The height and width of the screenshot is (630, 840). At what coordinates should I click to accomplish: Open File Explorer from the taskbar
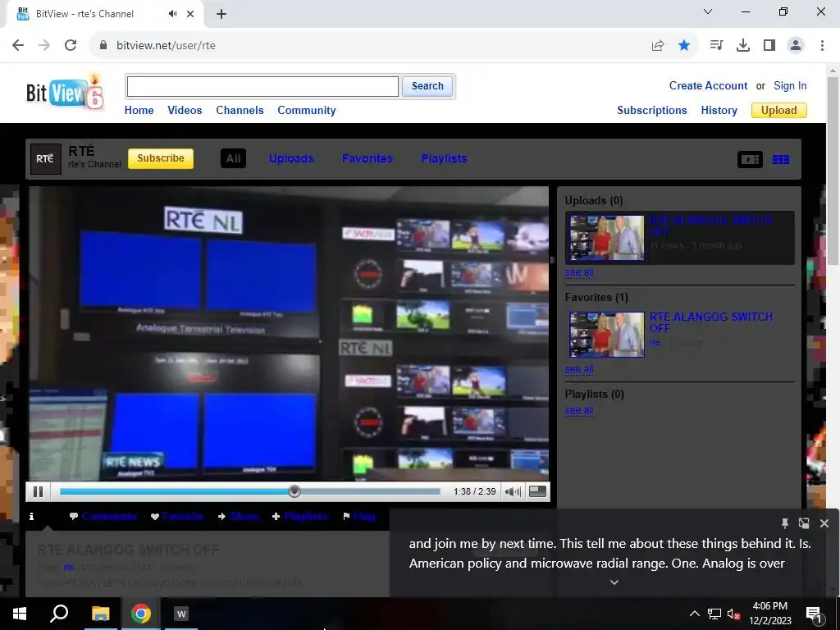[x=100, y=614]
